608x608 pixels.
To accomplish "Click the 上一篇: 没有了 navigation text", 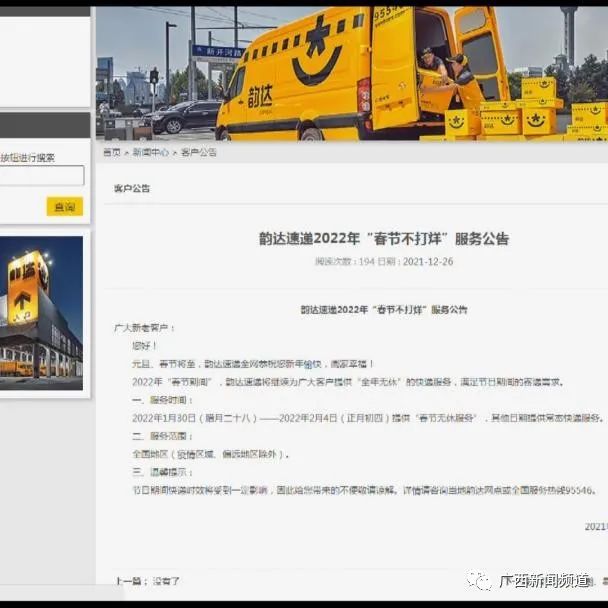I will [x=147, y=581].
